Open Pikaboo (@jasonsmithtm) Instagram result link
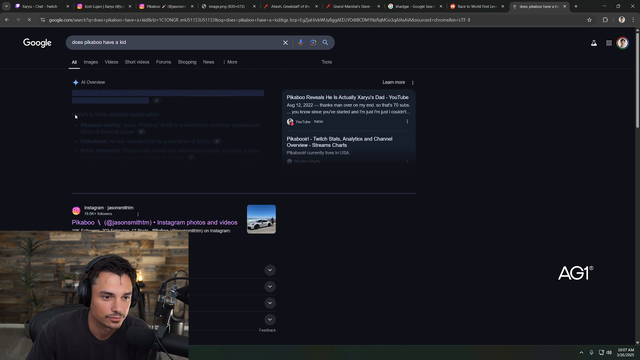 tap(154, 222)
